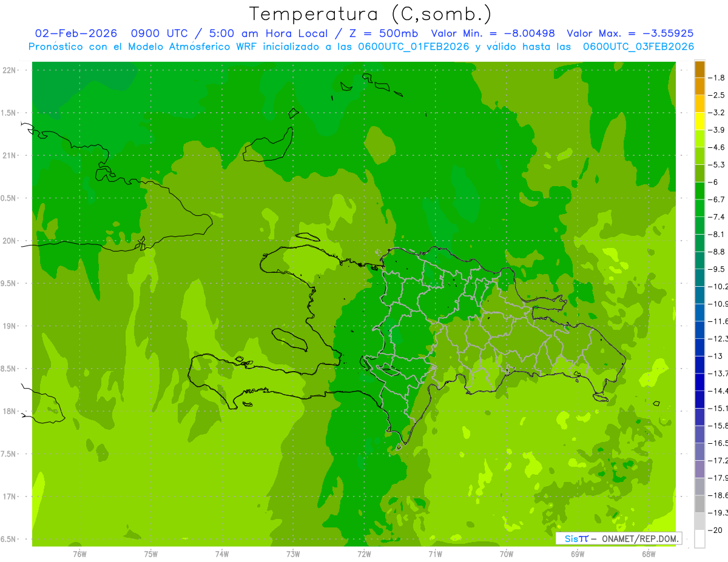Click the '-9.5' colorbar label

(x=716, y=269)
